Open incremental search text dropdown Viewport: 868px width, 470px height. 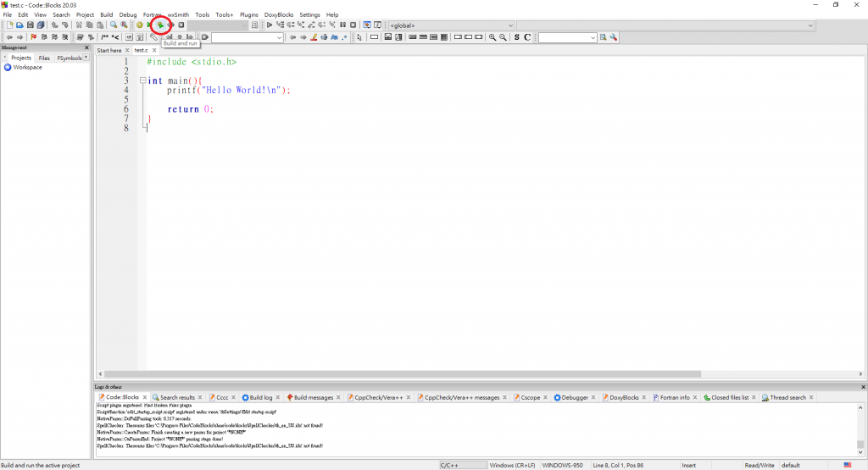pyautogui.click(x=248, y=37)
